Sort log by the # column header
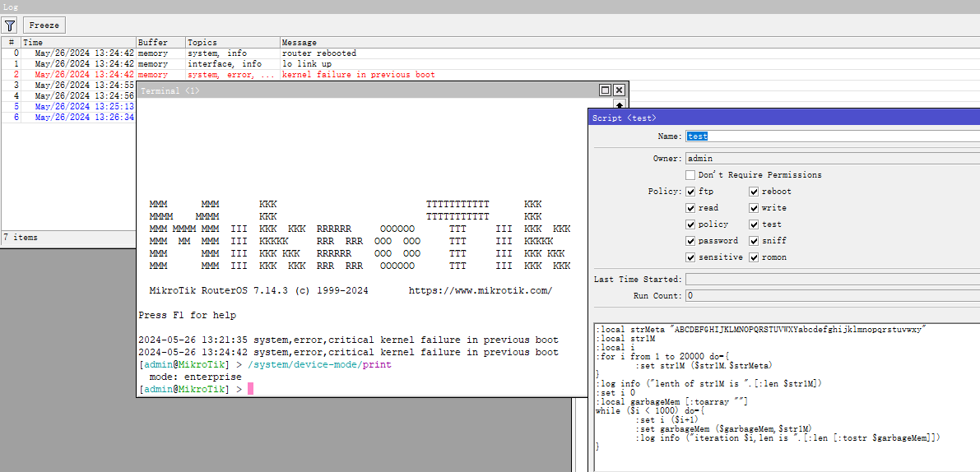The width and height of the screenshot is (980, 472). (12, 43)
